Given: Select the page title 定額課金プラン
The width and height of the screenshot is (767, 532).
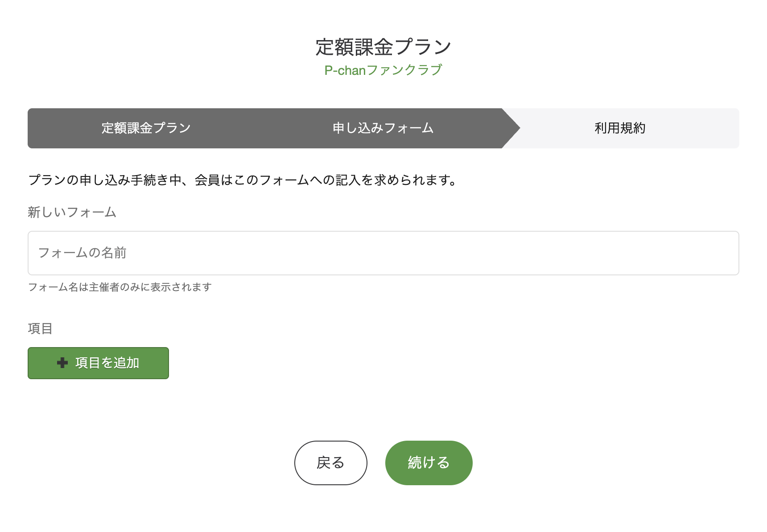Looking at the screenshot, I should 383,45.
